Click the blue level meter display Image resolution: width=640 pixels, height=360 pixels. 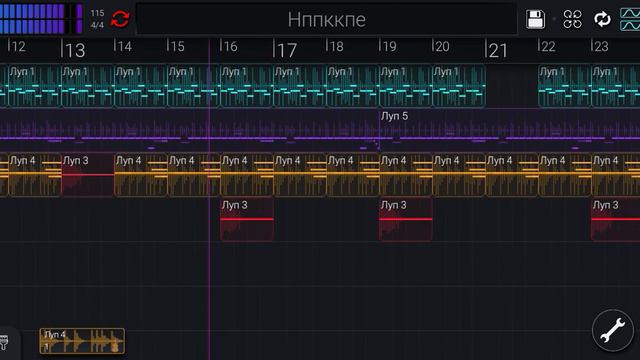(x=41, y=19)
